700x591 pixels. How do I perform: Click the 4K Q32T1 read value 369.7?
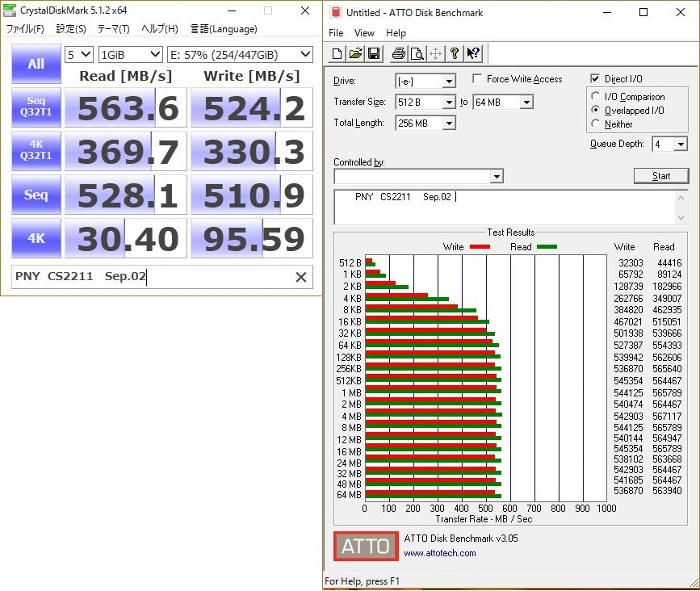[126, 151]
